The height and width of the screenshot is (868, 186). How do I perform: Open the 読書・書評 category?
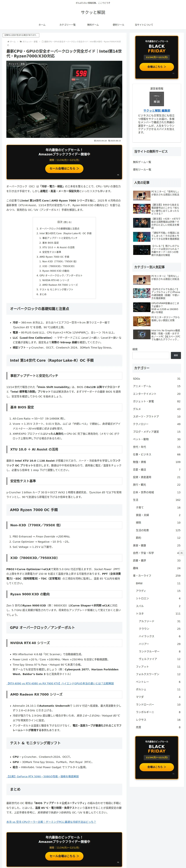point(157,561)
